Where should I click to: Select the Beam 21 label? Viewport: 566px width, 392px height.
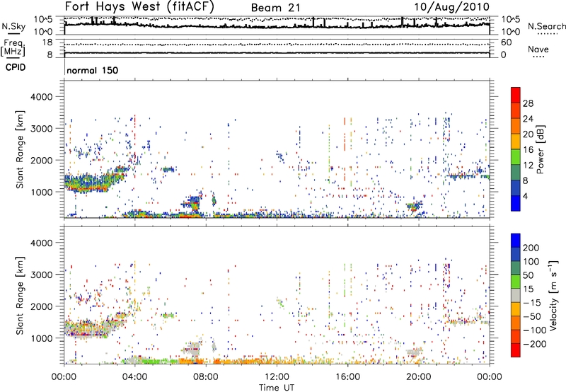(275, 8)
